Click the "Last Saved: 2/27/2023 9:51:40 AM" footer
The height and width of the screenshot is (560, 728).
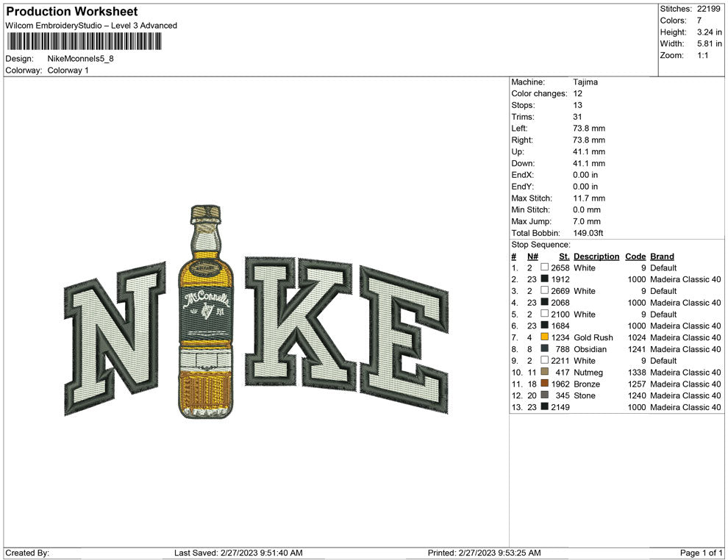click(238, 553)
